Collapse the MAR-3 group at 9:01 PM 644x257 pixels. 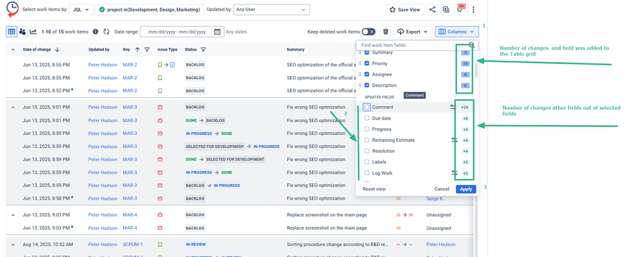coord(13,107)
